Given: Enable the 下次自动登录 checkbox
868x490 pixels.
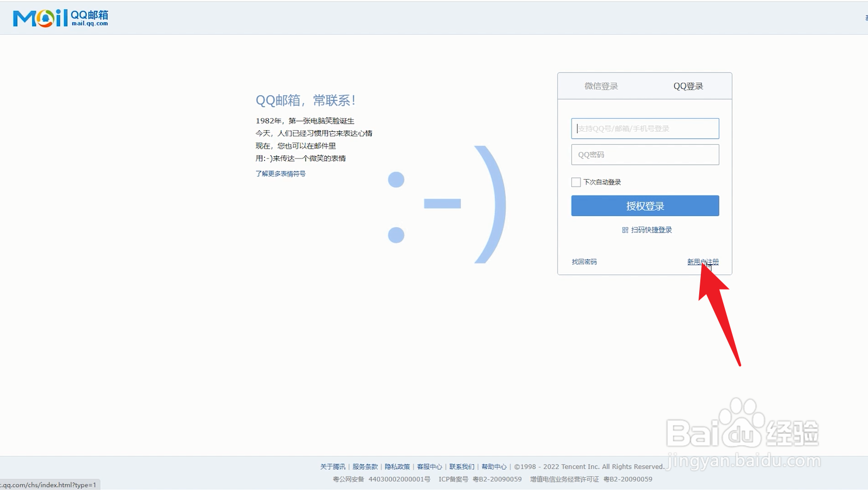Looking at the screenshot, I should click(576, 182).
